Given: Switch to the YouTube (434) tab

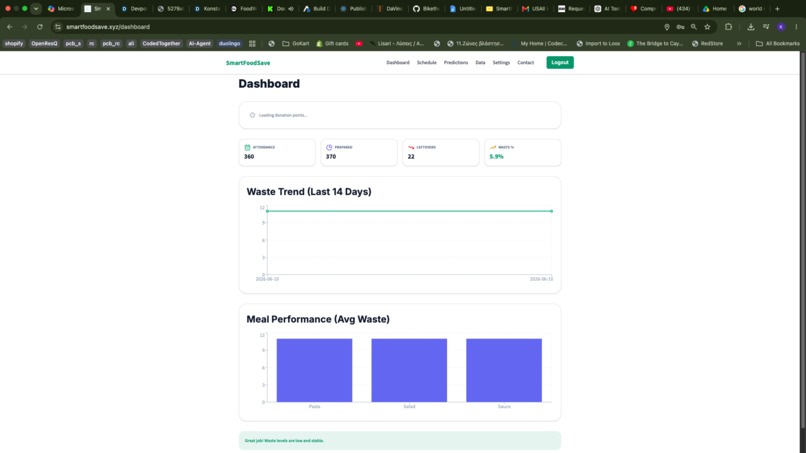Looking at the screenshot, I should tap(679, 9).
